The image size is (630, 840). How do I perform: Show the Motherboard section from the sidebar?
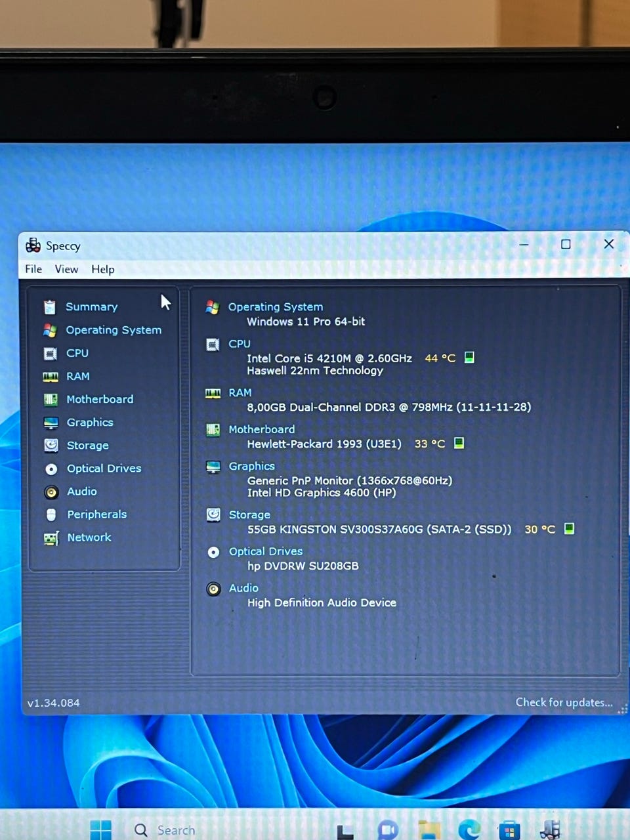[x=100, y=399]
